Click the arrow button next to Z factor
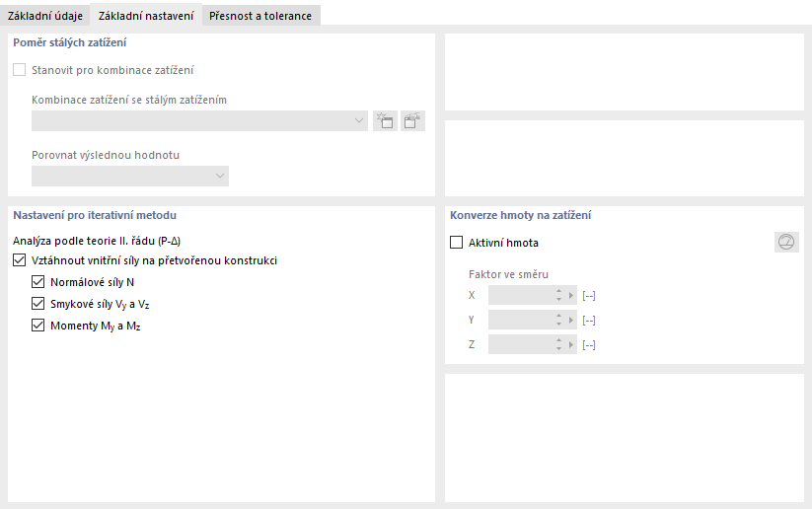Screen dimensions: 812x509 pos(571,344)
